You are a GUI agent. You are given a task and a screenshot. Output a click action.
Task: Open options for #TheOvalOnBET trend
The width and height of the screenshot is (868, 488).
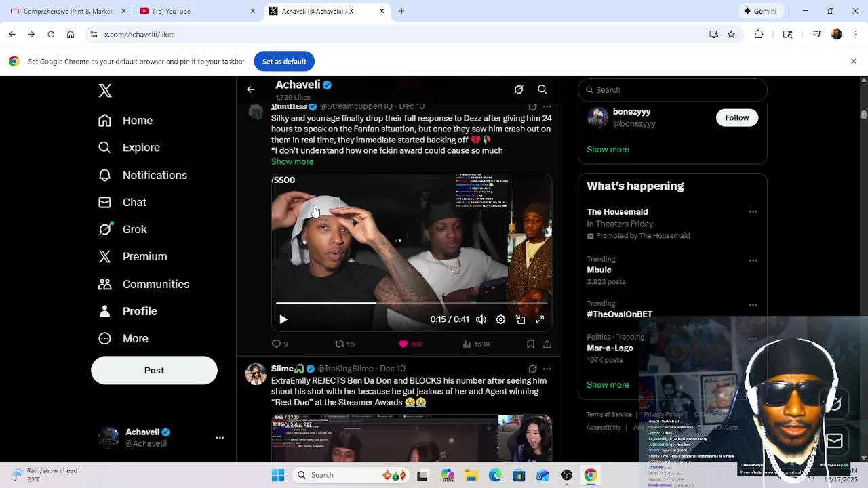coord(753,305)
